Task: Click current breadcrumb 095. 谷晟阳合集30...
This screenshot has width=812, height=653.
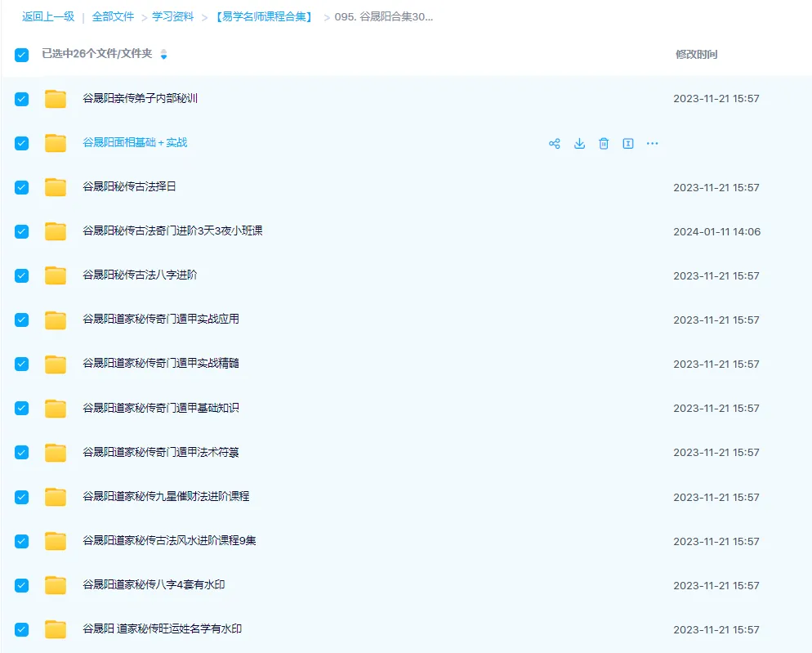Action: (x=384, y=16)
